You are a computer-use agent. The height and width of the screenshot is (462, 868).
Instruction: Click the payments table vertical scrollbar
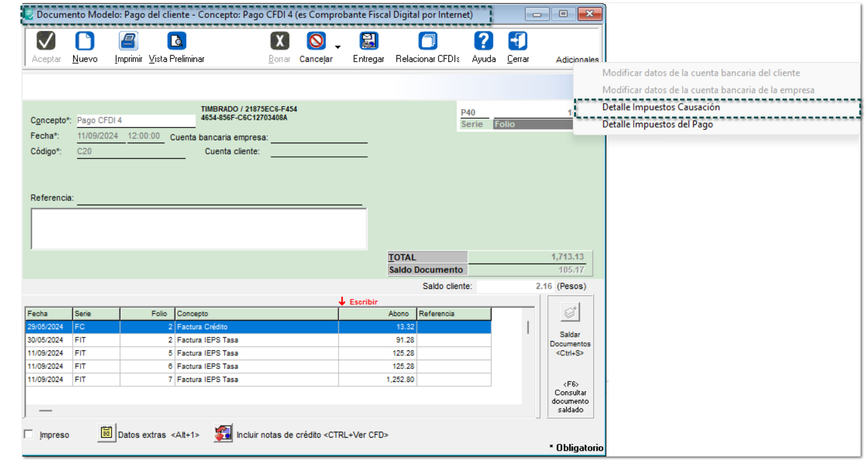528,327
